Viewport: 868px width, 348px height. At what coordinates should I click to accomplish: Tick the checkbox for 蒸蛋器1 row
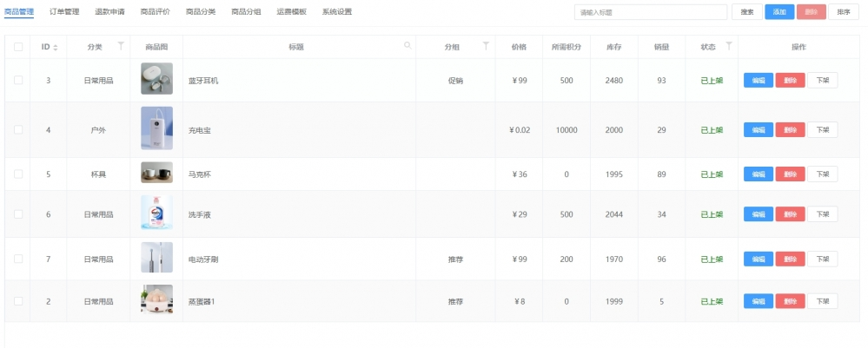(18, 301)
